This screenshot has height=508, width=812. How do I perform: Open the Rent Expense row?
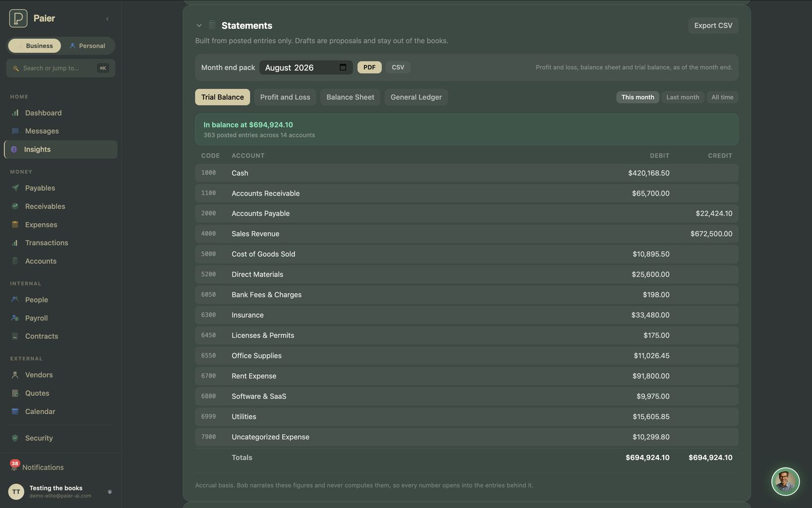coord(467,376)
